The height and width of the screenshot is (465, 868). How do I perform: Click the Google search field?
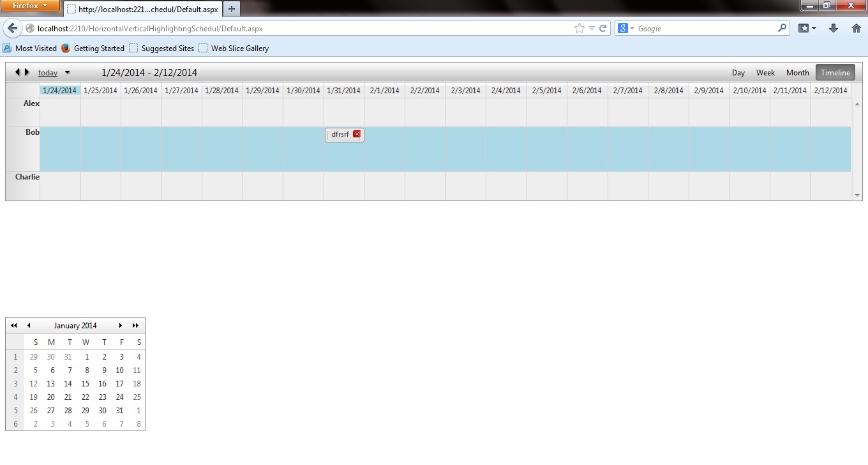tap(705, 29)
